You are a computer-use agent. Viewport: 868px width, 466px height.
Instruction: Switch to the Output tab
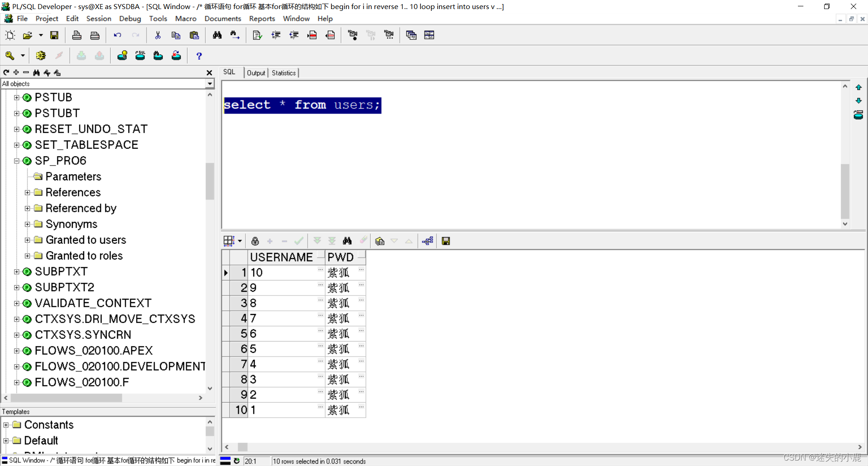coord(256,73)
